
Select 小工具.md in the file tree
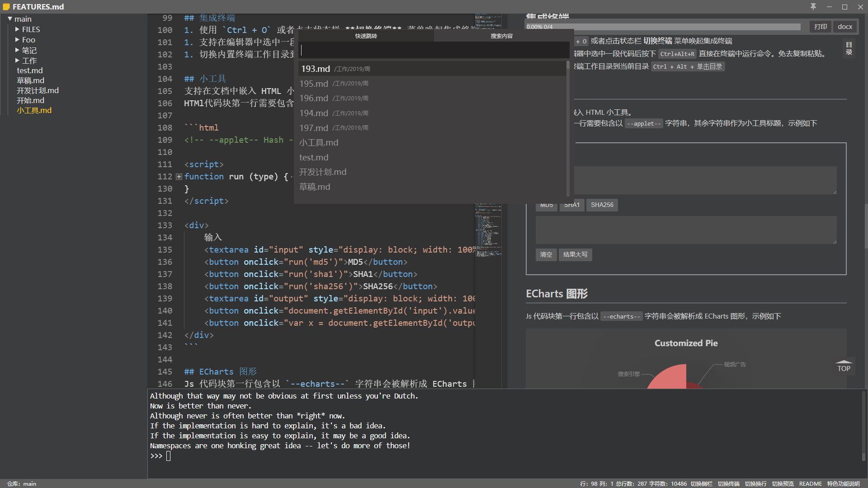pos(34,110)
